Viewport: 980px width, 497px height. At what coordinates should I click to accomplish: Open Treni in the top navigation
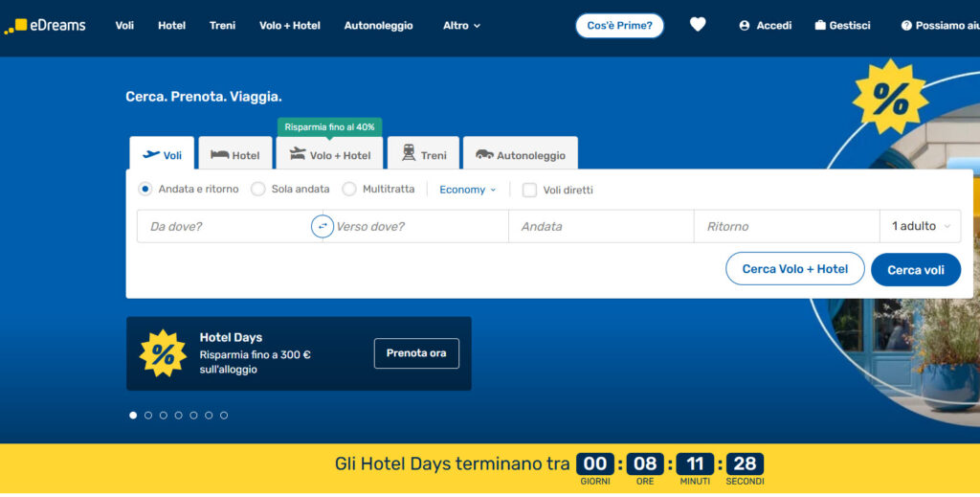(x=222, y=26)
